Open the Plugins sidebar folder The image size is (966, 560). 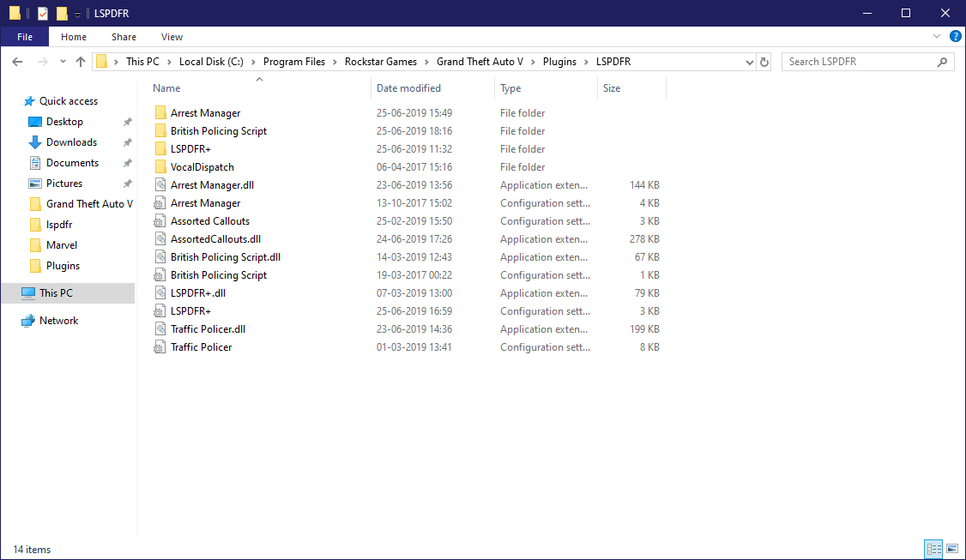(63, 266)
